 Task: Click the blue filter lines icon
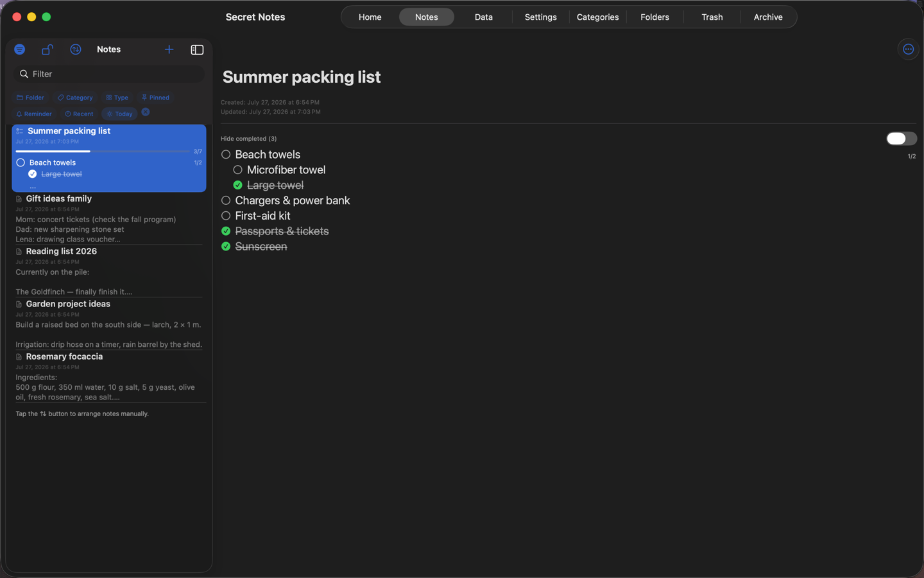click(x=19, y=49)
